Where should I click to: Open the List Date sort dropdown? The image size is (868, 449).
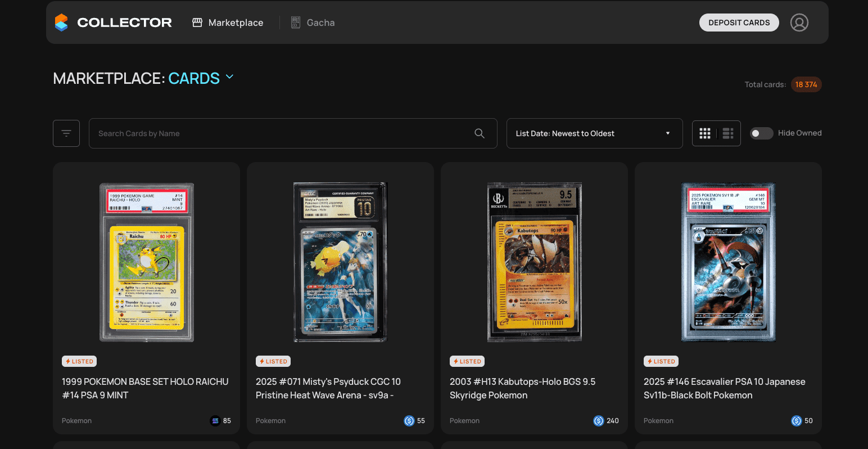(594, 133)
